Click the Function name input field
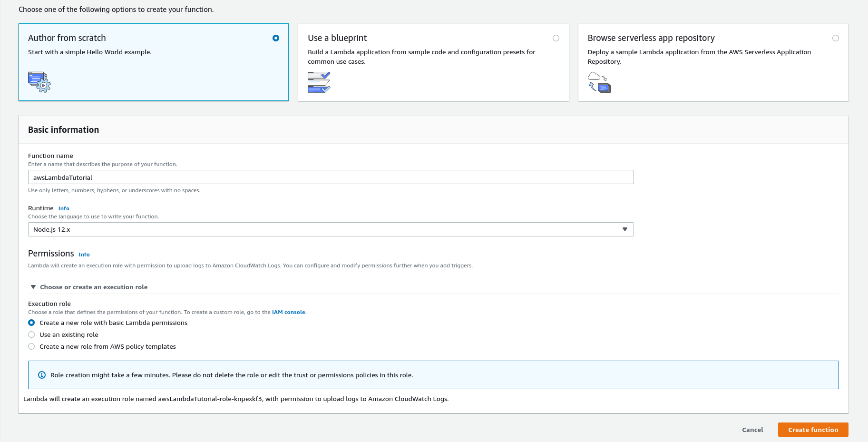Image resolution: width=868 pixels, height=442 pixels. [x=331, y=177]
